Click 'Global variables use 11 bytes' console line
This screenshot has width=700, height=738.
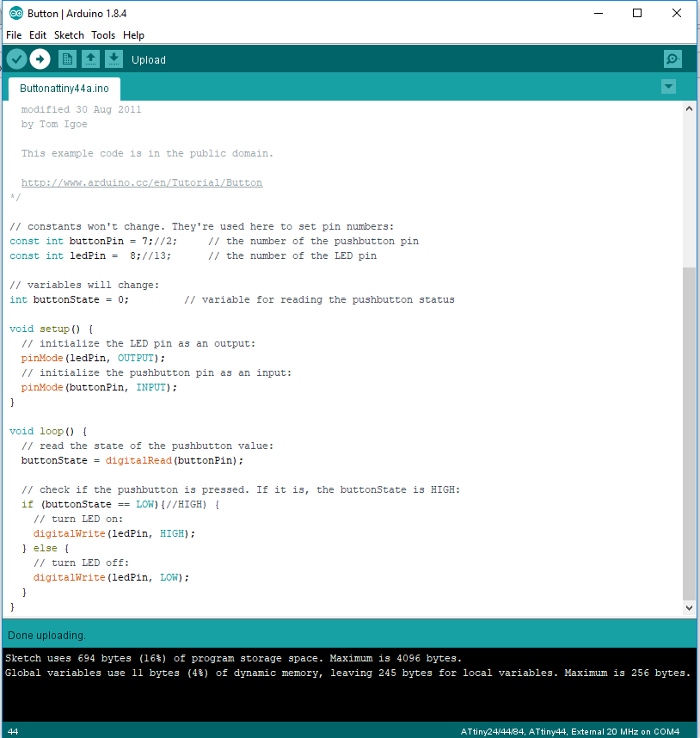pyautogui.click(x=347, y=673)
